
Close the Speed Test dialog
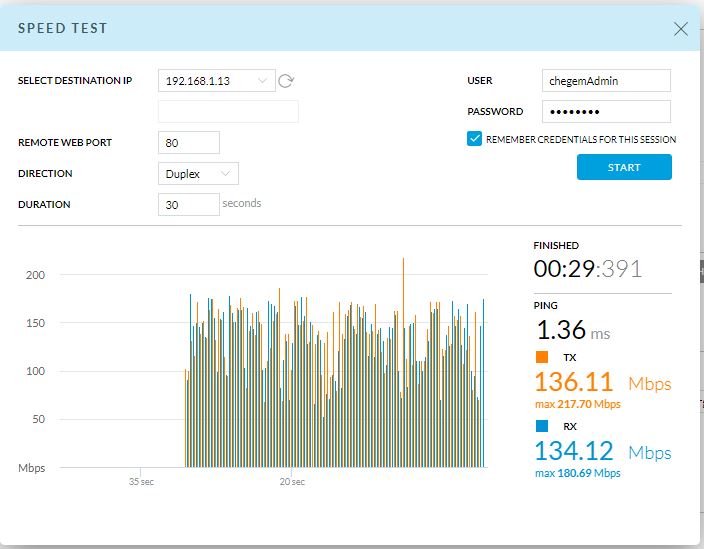681,29
